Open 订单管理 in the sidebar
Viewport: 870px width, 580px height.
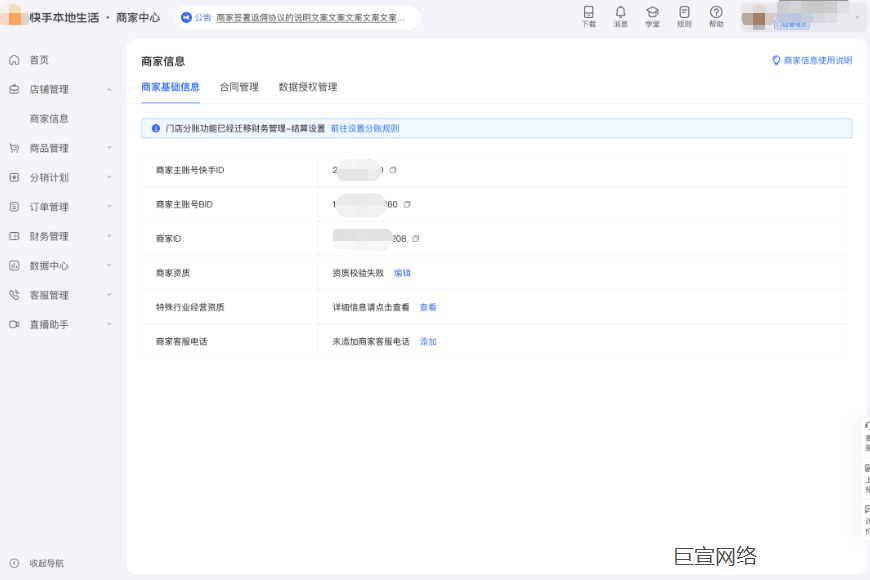(49, 207)
